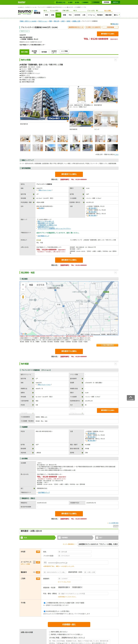Zoom out on the map with the minus button
138x644 pixels.
pyautogui.click(x=23, y=289)
